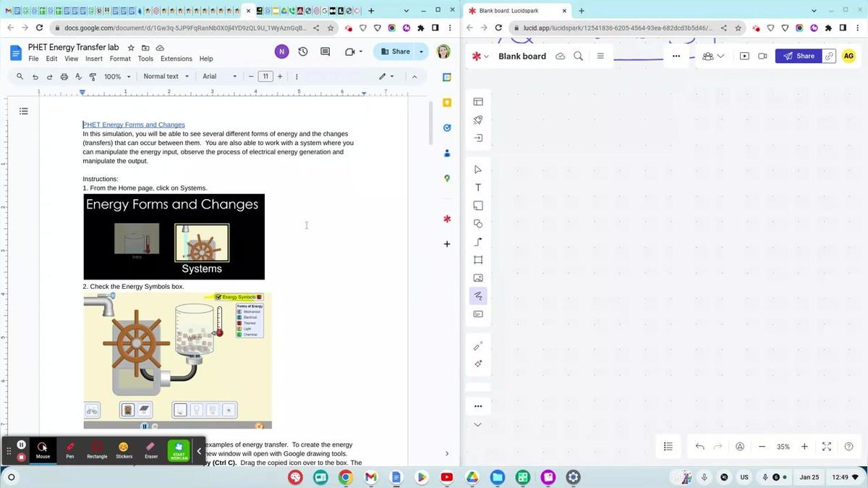Image resolution: width=868 pixels, height=488 pixels.
Task: Toggle the Start Webcam button
Action: 179,450
